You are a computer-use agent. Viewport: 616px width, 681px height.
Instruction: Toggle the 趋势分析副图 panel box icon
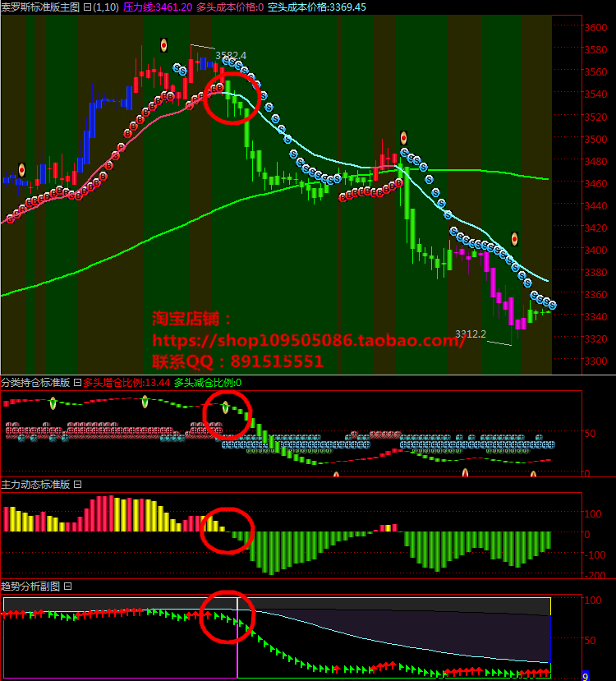tap(67, 587)
